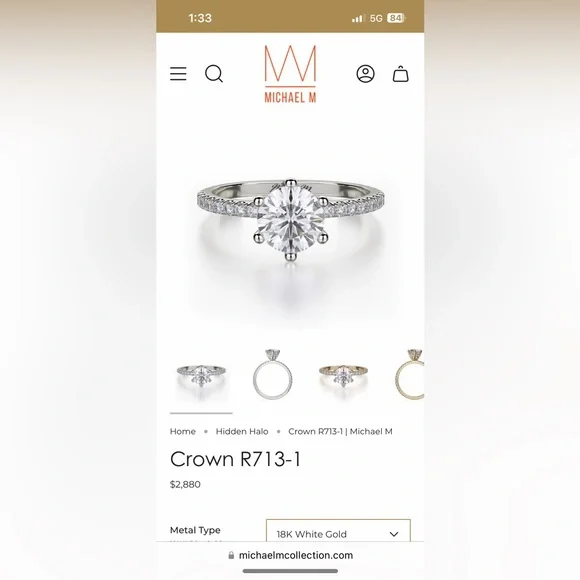Select yellow gold side profile thumbnail
This screenshot has width=580, height=580.
[409, 374]
